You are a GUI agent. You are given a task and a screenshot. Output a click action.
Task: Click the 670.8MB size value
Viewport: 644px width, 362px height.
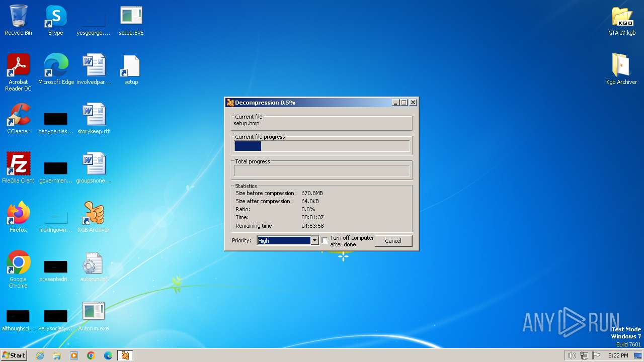[312, 193]
